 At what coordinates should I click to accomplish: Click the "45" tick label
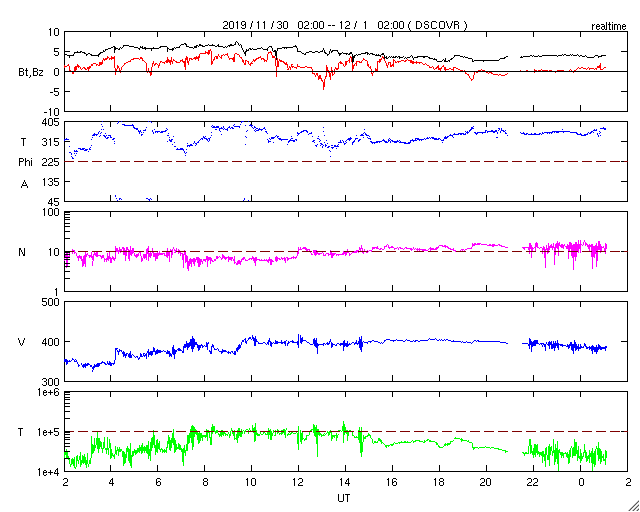click(54, 202)
